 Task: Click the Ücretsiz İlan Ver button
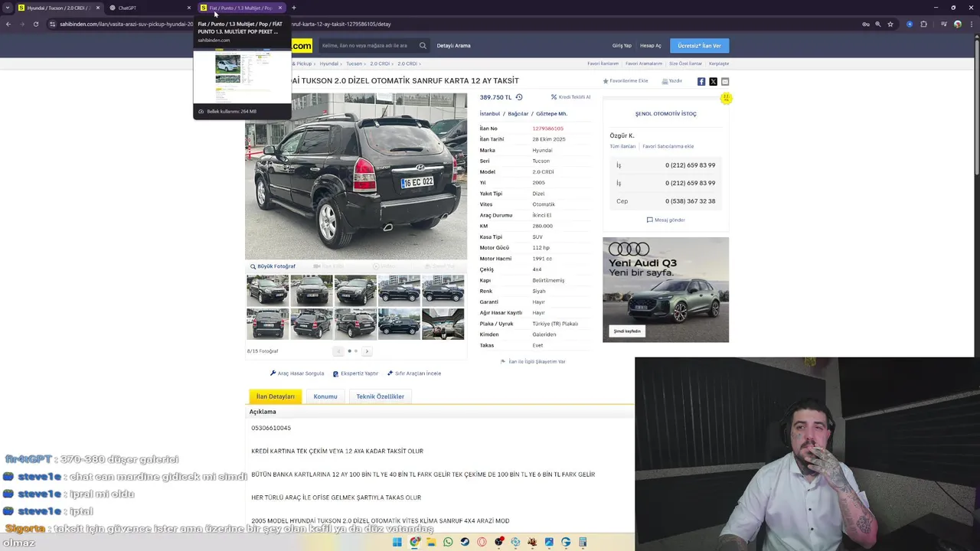pos(699,46)
